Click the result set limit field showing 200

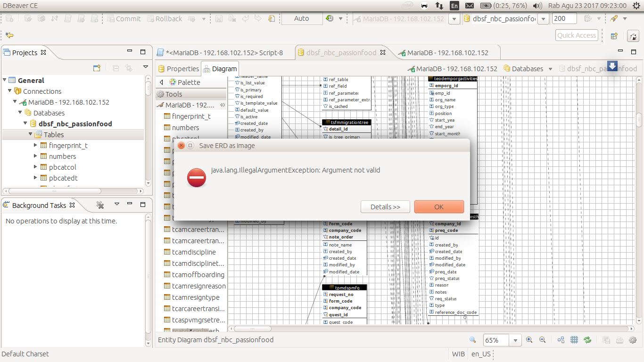(564, 19)
